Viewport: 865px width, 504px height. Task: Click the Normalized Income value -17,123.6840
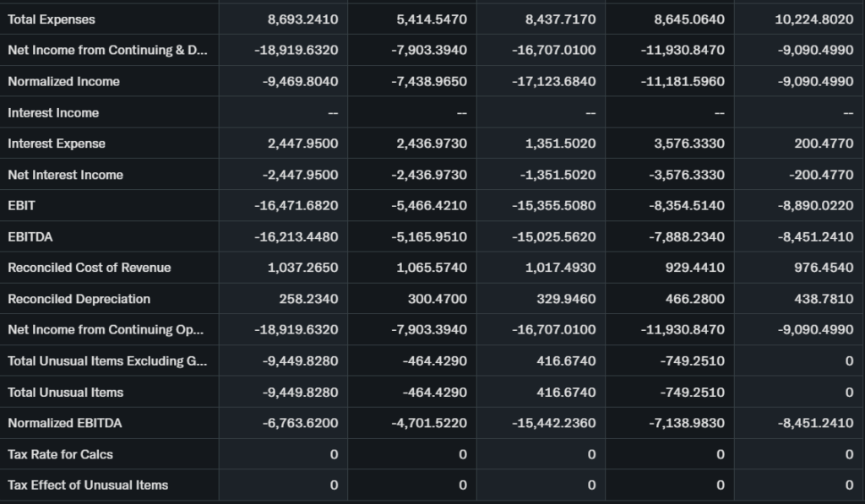click(x=553, y=82)
